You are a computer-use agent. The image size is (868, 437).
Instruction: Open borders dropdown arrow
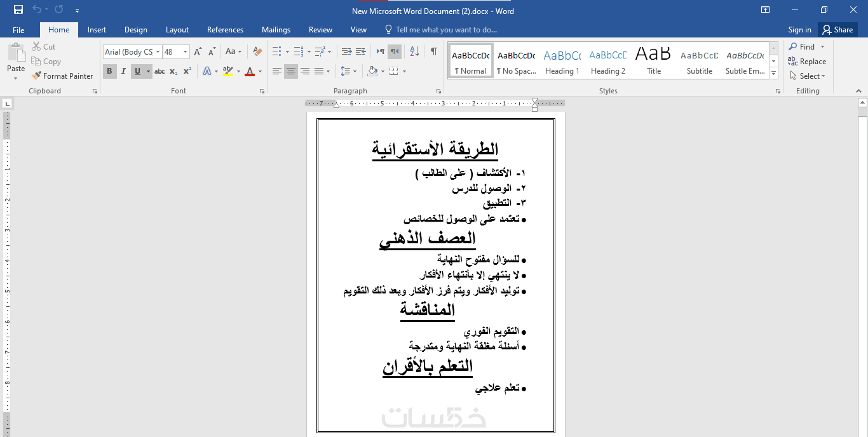point(404,71)
